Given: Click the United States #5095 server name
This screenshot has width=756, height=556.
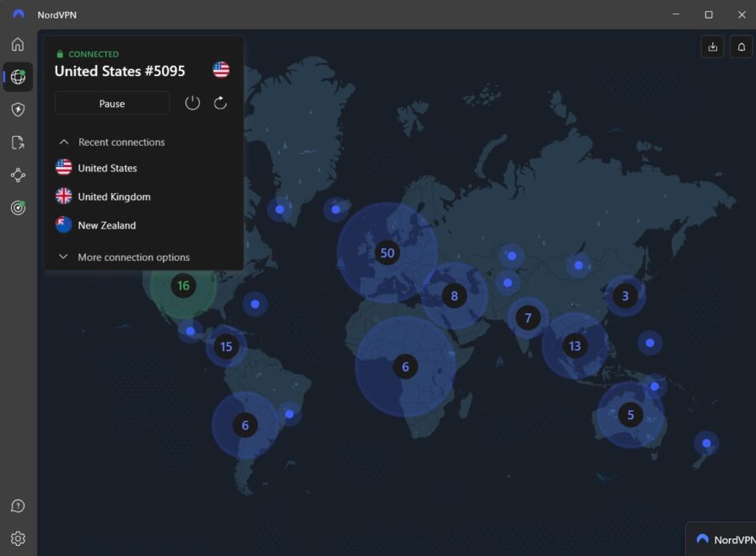Looking at the screenshot, I should [x=120, y=71].
